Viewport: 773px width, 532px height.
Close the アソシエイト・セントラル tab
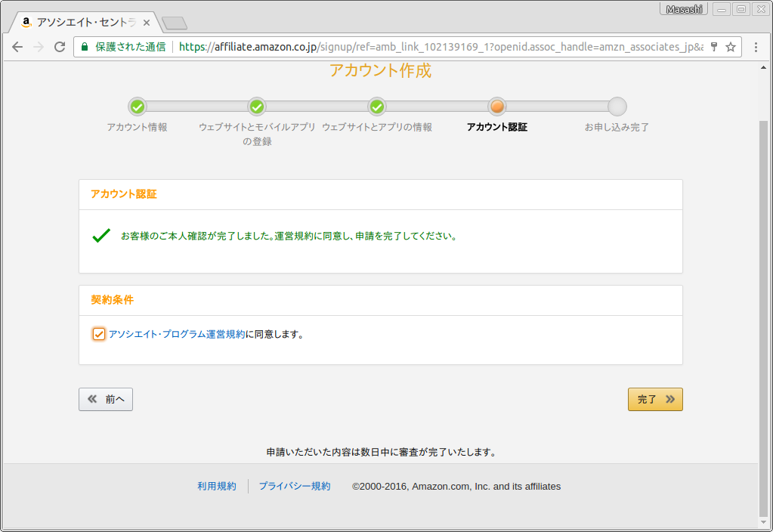point(147,23)
